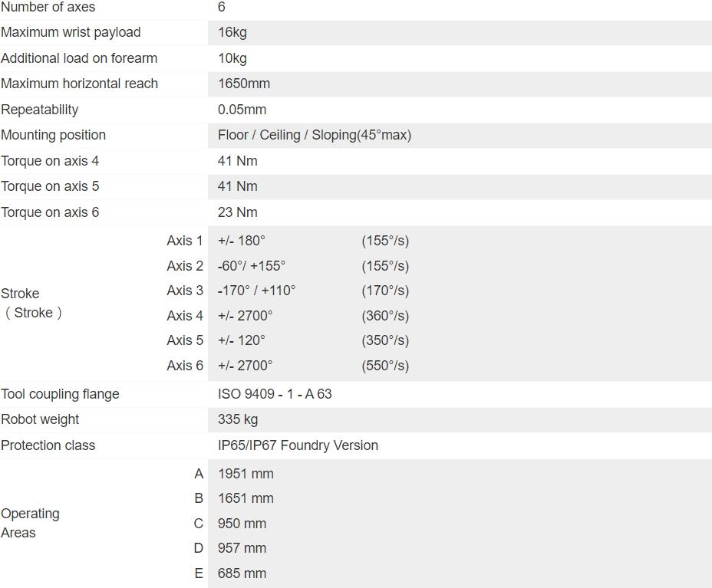712x588 pixels.
Task: Click Torque on axis 4 label
Action: 50,161
